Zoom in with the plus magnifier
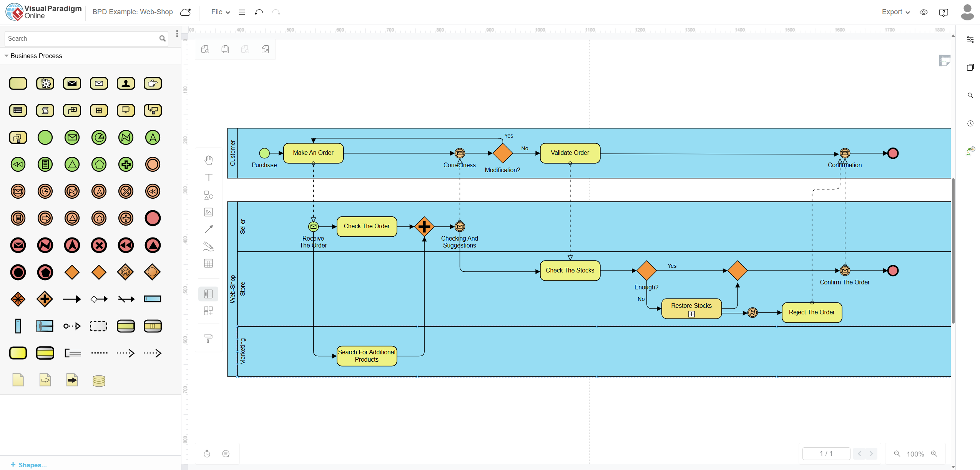This screenshot has height=470, width=980. click(x=934, y=454)
